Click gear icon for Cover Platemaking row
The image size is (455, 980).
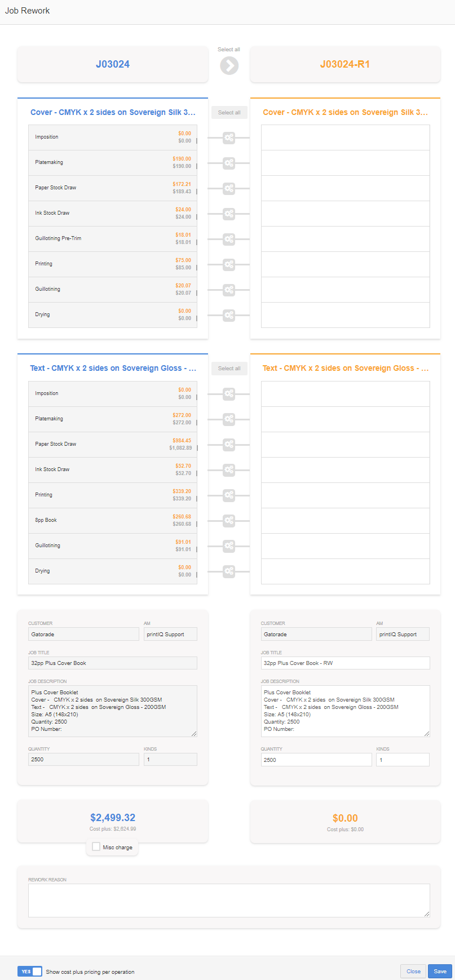pos(229,163)
